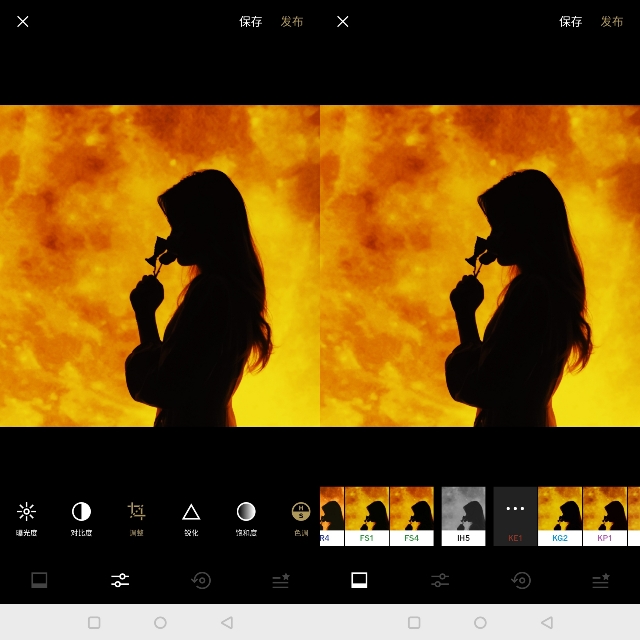Screen dimensions: 640x640
Task: Choose the IH5 black-and-white preset
Action: pyautogui.click(x=463, y=515)
